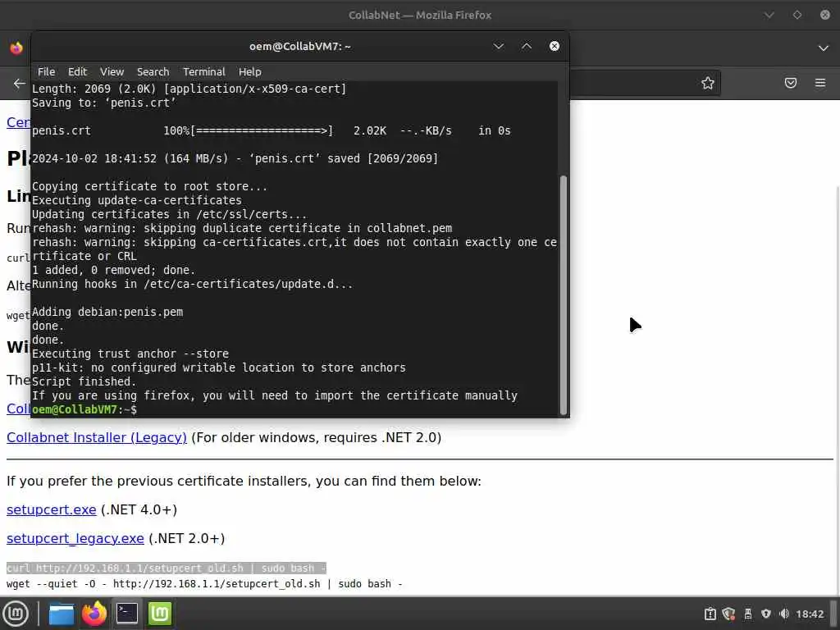Maximize the terminal using the up chevron
Image resolution: width=840 pixels, height=630 pixels.
click(527, 46)
